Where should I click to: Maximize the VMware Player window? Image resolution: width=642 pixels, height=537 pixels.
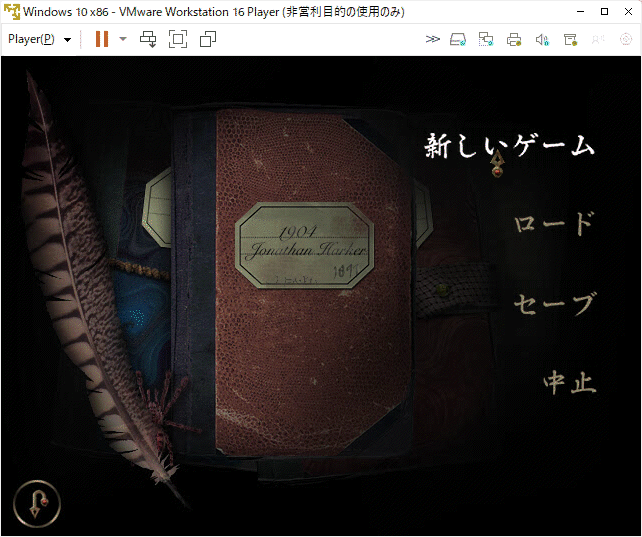pyautogui.click(x=604, y=11)
